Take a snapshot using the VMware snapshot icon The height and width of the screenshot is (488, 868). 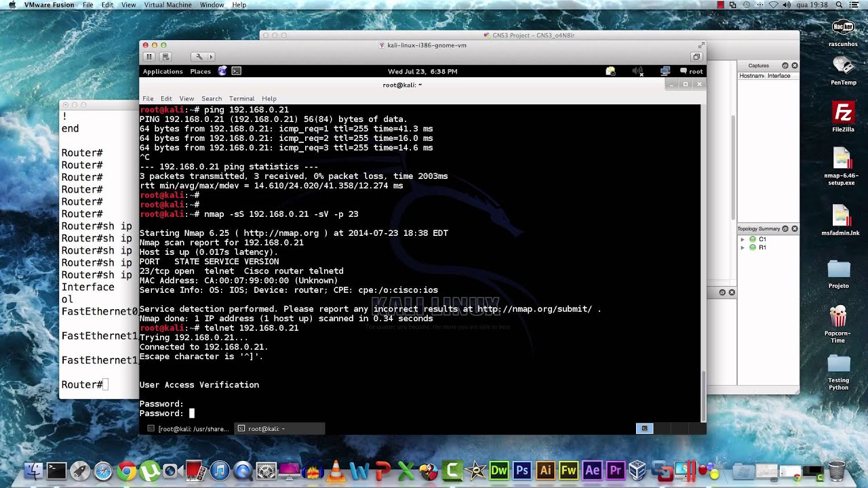(x=165, y=57)
